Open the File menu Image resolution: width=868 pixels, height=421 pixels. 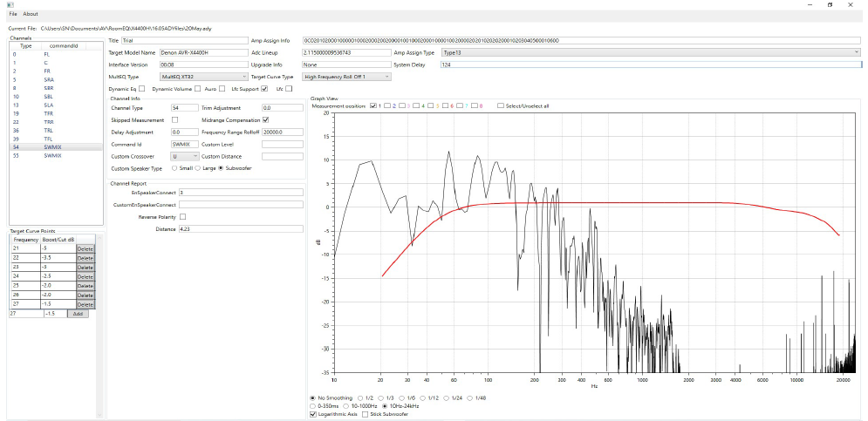click(13, 14)
